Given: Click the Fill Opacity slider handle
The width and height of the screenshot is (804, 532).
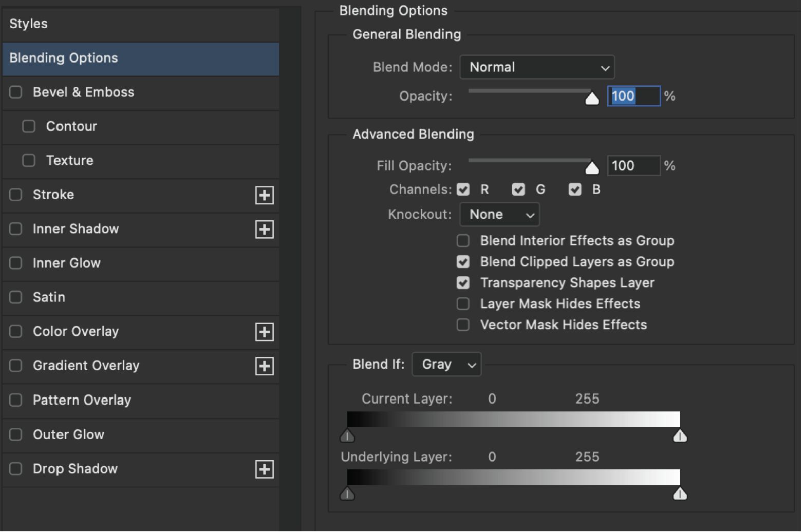Looking at the screenshot, I should click(592, 167).
